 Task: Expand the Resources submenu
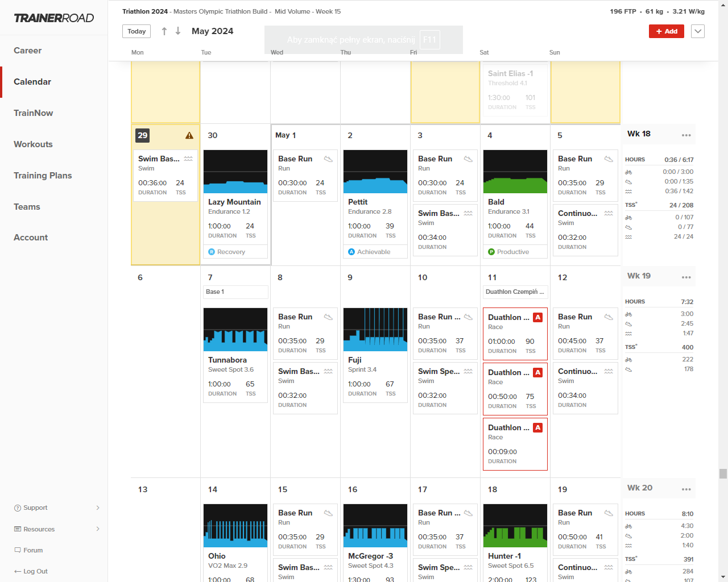pos(98,529)
